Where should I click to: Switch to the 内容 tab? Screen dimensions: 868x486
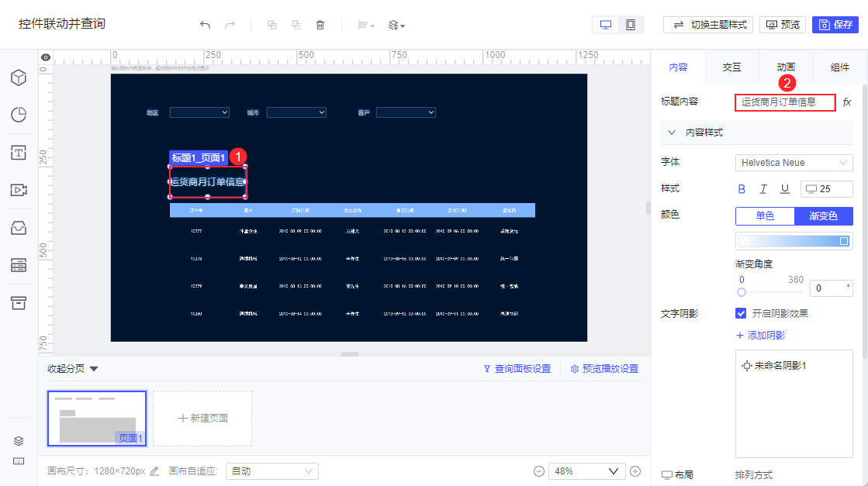coord(678,67)
